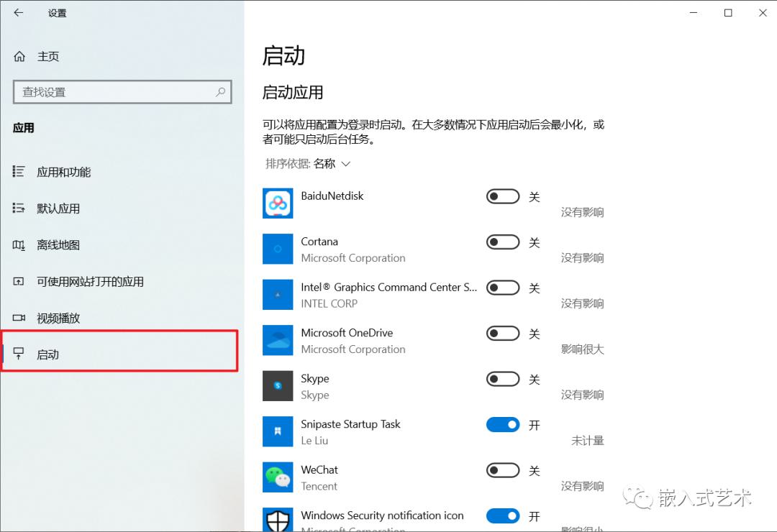Viewport: 777px width, 532px height.
Task: Open 离线地图 settings page
Action: (58, 245)
